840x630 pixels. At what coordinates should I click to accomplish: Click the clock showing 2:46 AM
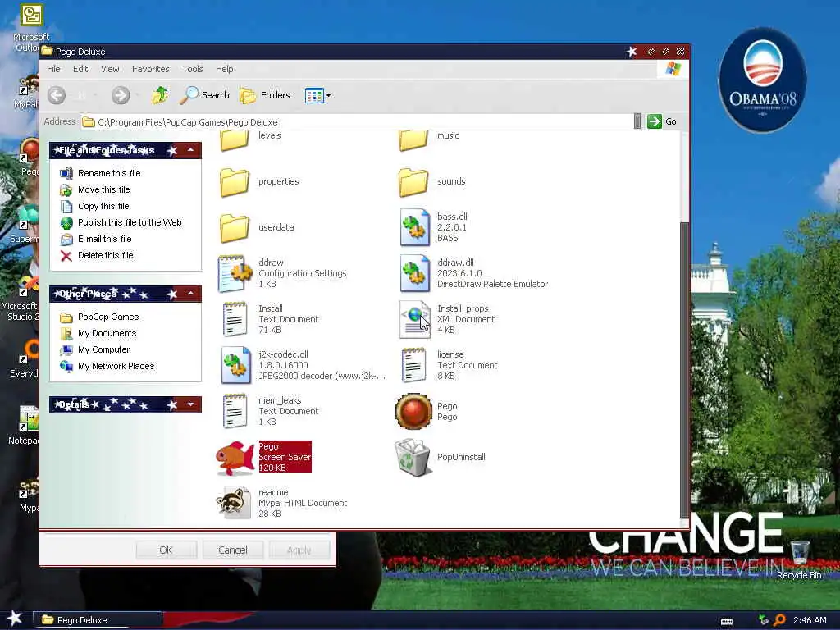pos(810,620)
